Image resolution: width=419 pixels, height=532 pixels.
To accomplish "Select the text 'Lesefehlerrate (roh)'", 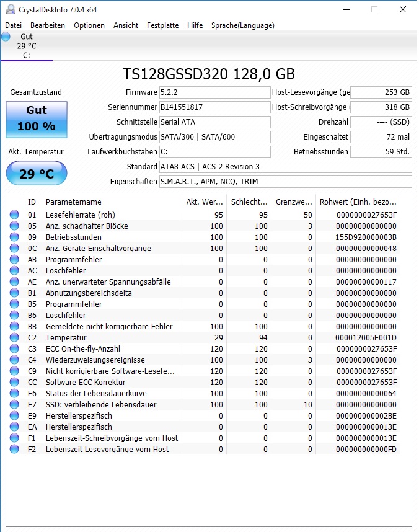I will tap(81, 215).
